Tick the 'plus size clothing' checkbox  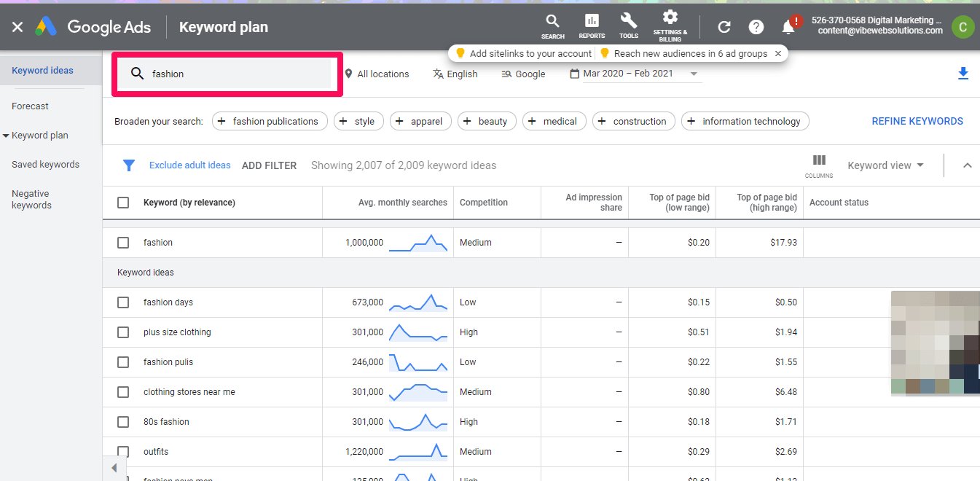pyautogui.click(x=123, y=332)
